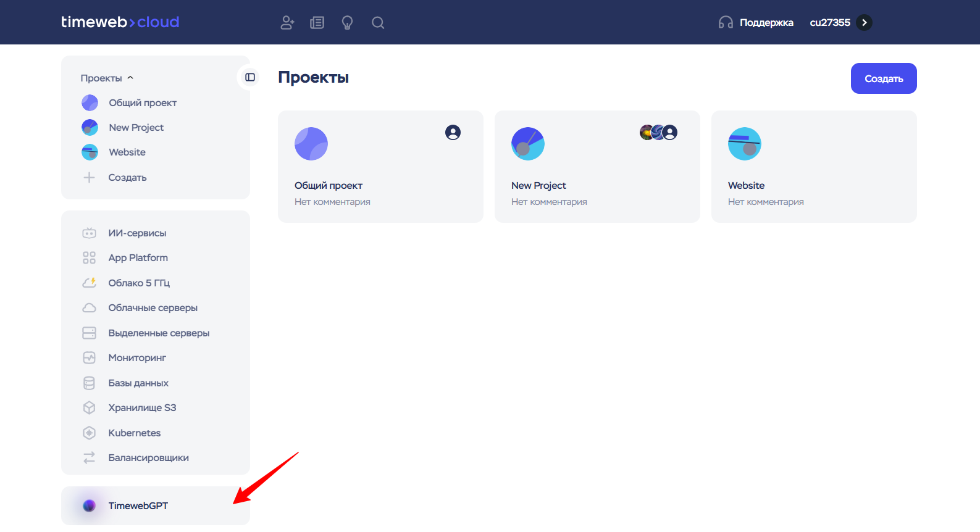Open the Website project card
The height and width of the screenshot is (532, 980).
[x=814, y=167]
